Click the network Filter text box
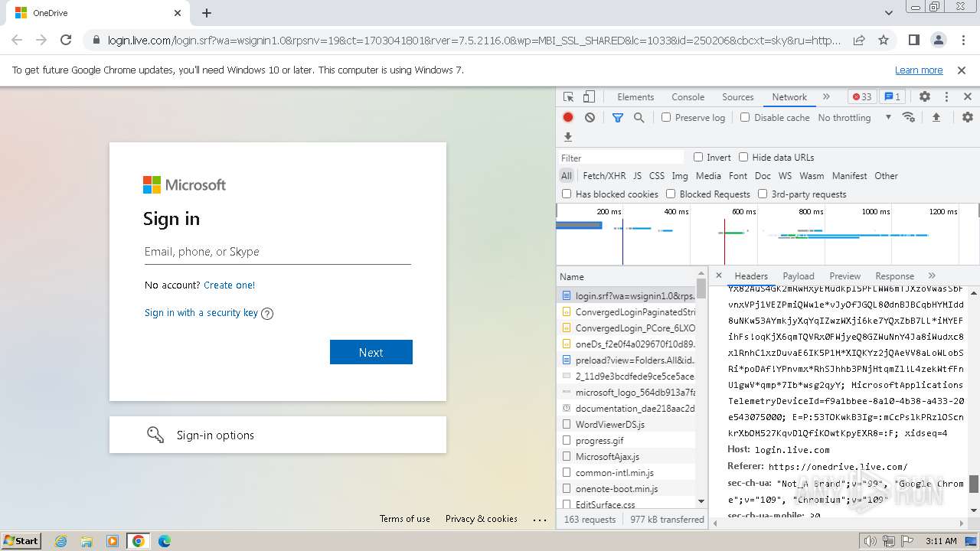The image size is (980, 551). coord(622,158)
